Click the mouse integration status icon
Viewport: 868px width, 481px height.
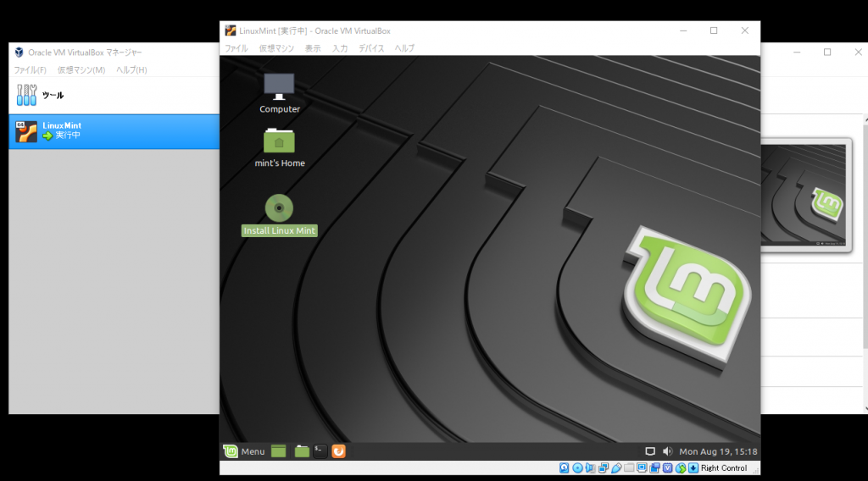coord(681,467)
